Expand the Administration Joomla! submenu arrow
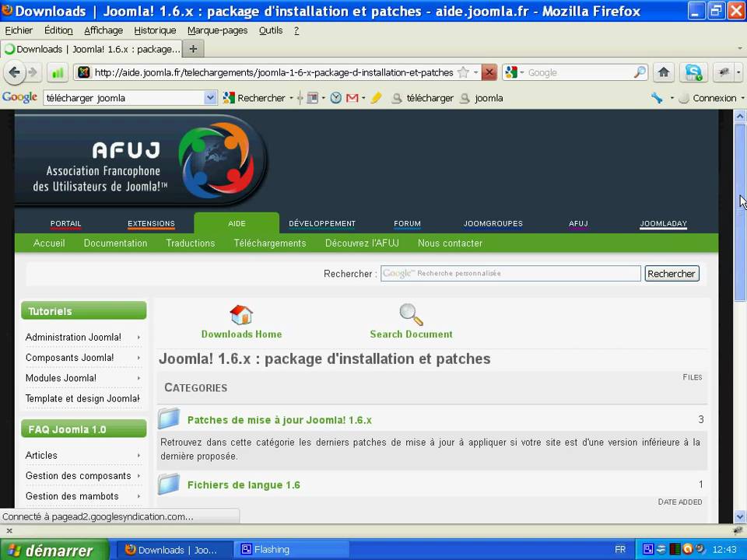This screenshot has width=747, height=560. [139, 337]
